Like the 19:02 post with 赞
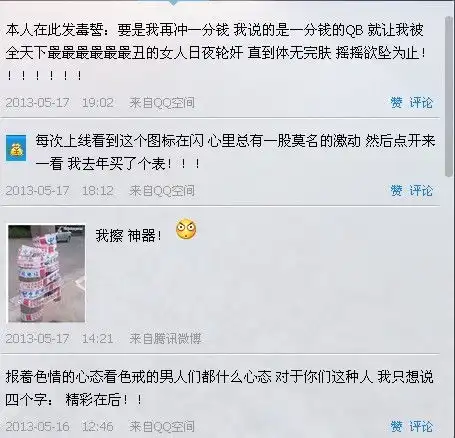 coord(397,102)
